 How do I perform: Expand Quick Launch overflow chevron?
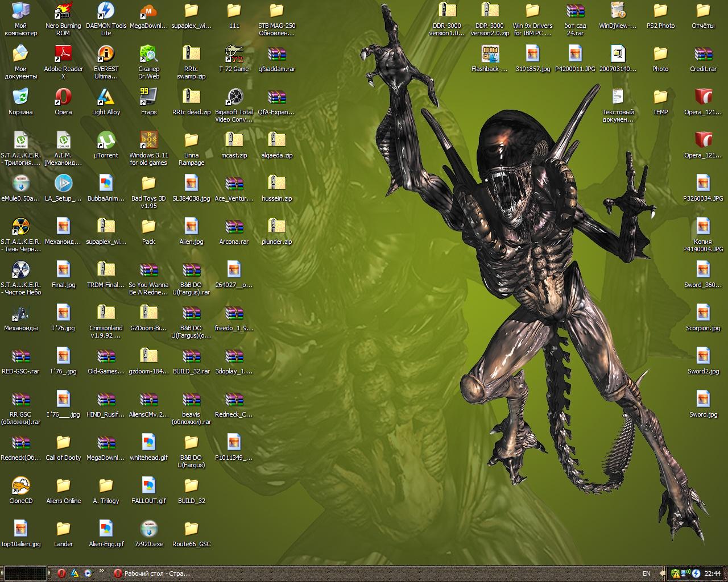click(x=102, y=571)
